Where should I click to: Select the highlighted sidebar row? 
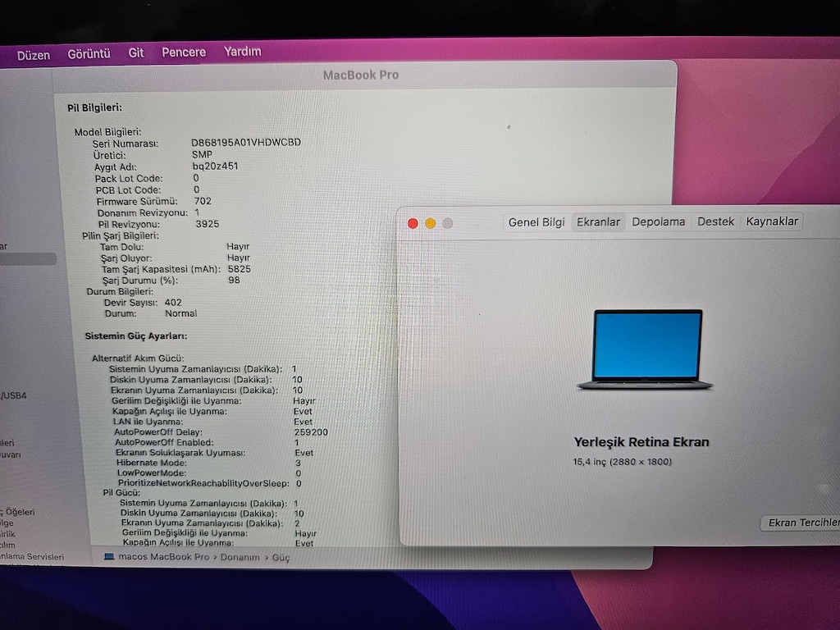28,258
